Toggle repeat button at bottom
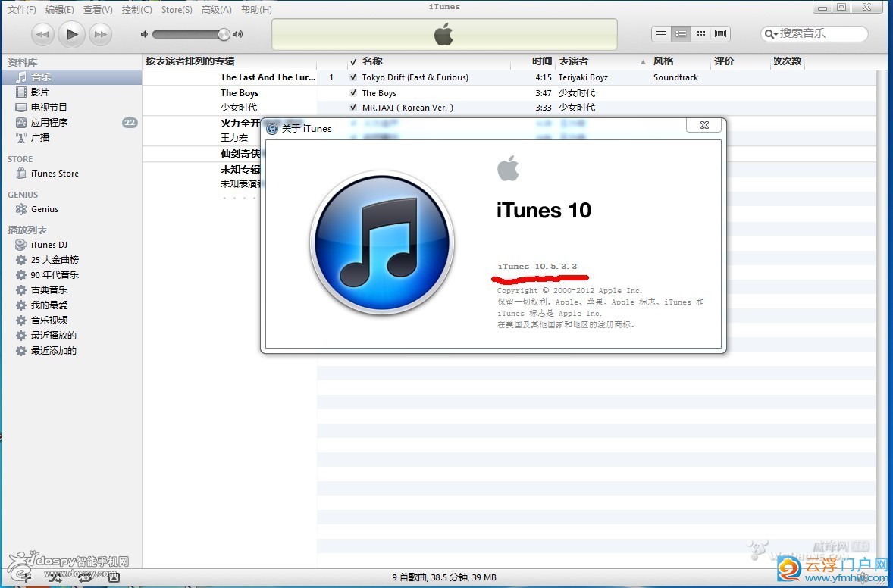 click(85, 577)
